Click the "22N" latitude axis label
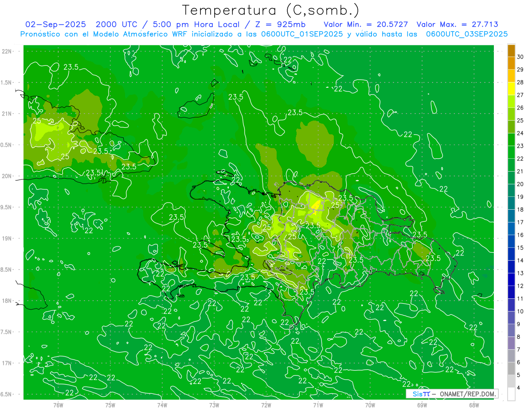The width and height of the screenshot is (532, 411). pyautogui.click(x=7, y=51)
